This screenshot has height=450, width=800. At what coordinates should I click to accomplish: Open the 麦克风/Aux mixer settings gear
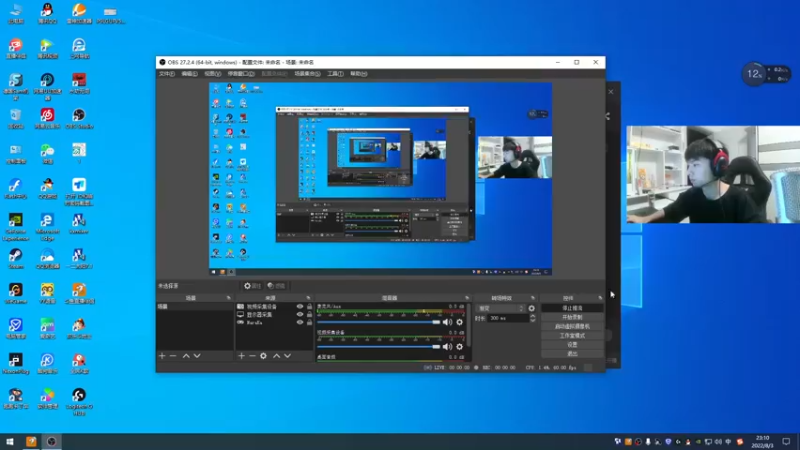(460, 322)
